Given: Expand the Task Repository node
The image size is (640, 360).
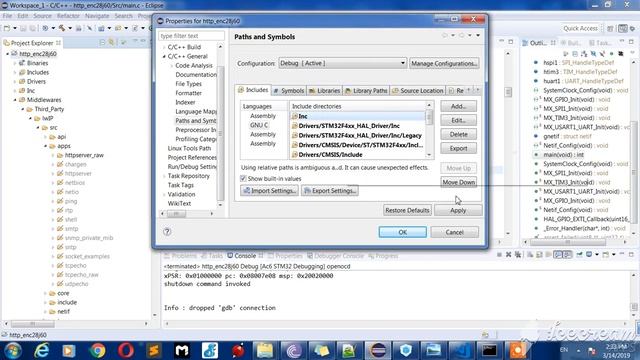Looking at the screenshot, I should 164,176.
